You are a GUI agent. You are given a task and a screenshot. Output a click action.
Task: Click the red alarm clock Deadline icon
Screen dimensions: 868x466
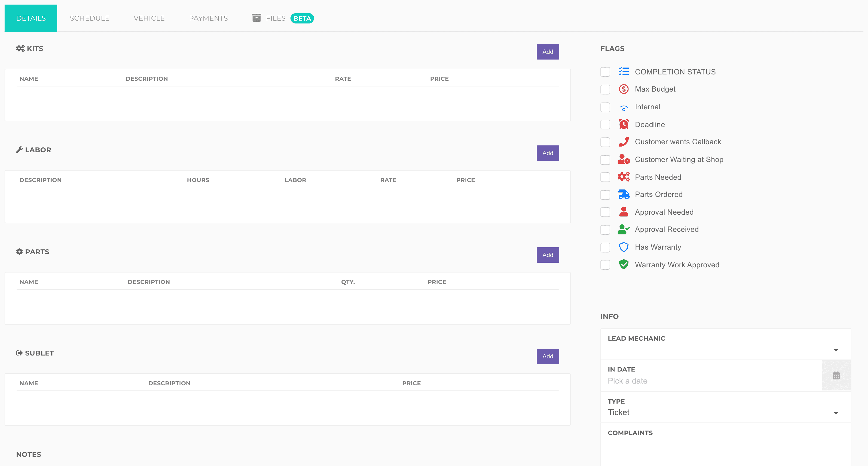(623, 124)
